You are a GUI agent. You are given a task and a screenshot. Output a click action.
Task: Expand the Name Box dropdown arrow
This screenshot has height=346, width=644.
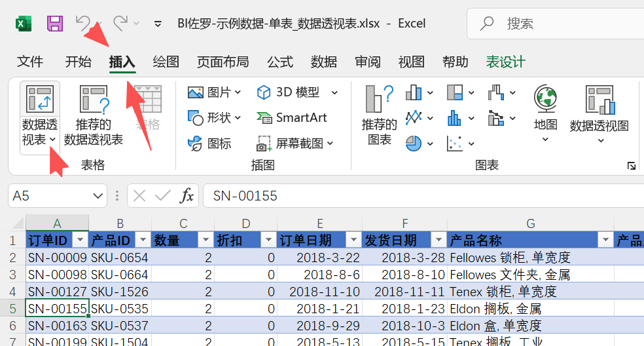coord(98,196)
